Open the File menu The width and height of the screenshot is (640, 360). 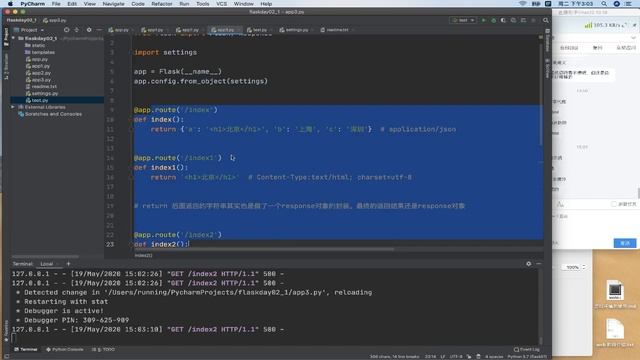56,4
